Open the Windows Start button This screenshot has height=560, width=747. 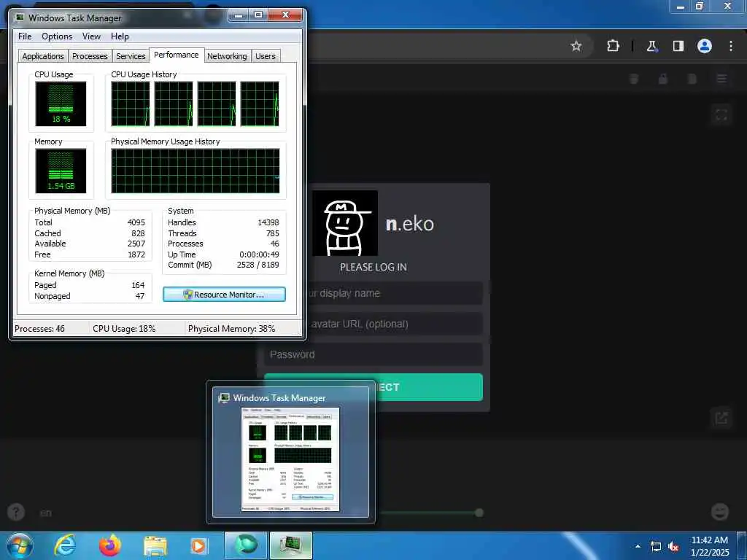(20, 545)
